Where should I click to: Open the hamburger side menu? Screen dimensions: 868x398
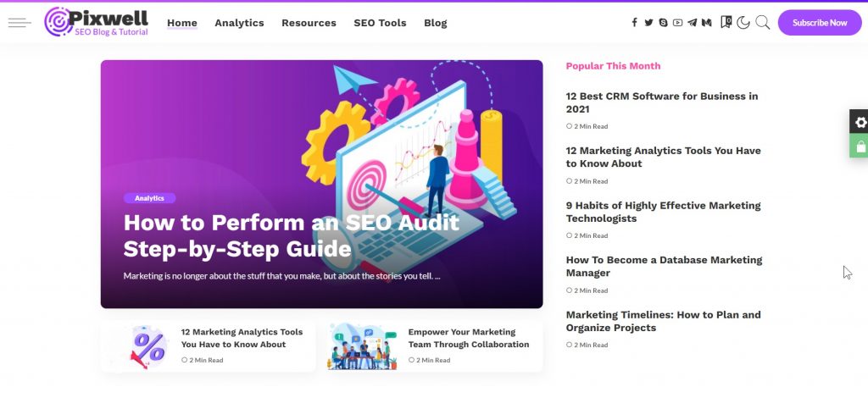19,23
